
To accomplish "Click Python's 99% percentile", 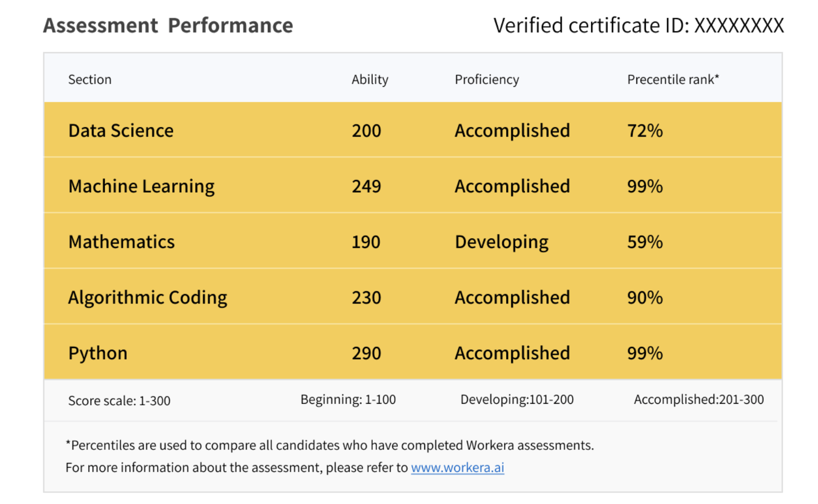I will (x=645, y=353).
